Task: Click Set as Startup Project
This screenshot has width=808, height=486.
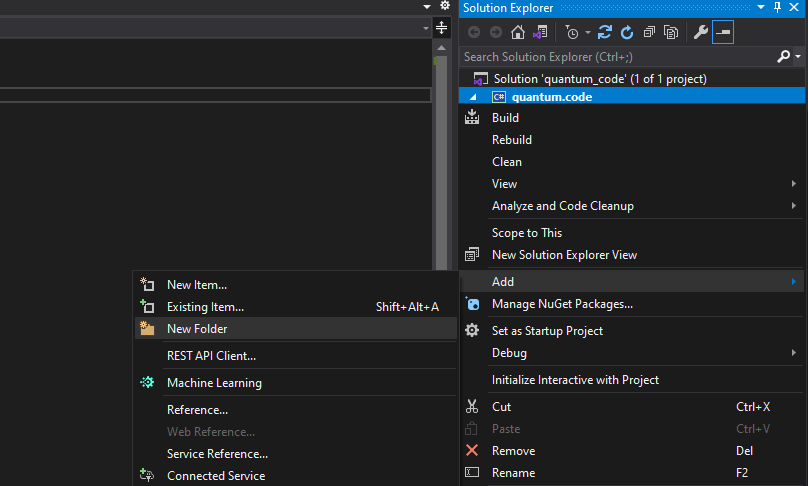Action: (x=547, y=331)
